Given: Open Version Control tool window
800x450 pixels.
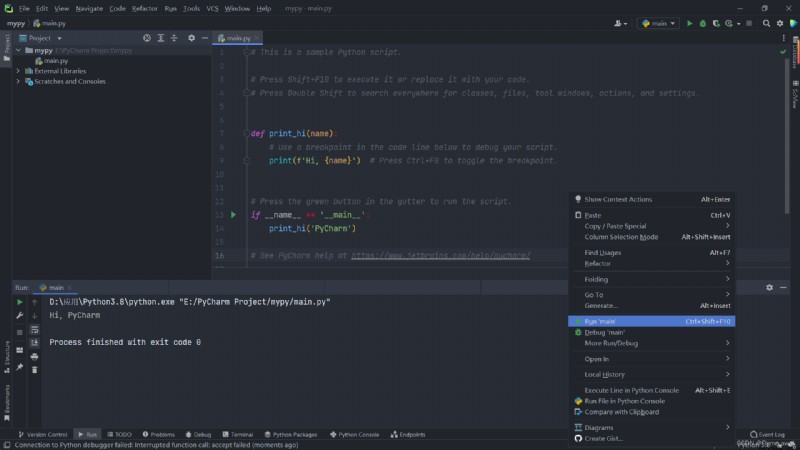Looking at the screenshot, I should click(43, 435).
